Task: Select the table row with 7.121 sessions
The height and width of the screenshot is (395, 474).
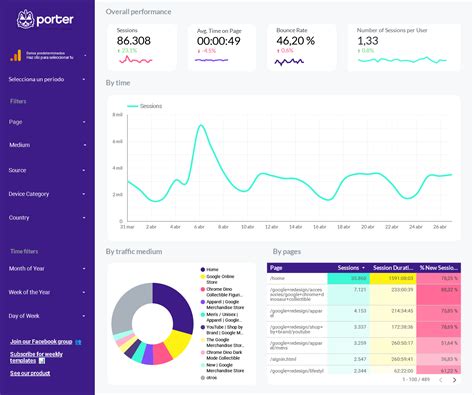Action: pos(364,294)
